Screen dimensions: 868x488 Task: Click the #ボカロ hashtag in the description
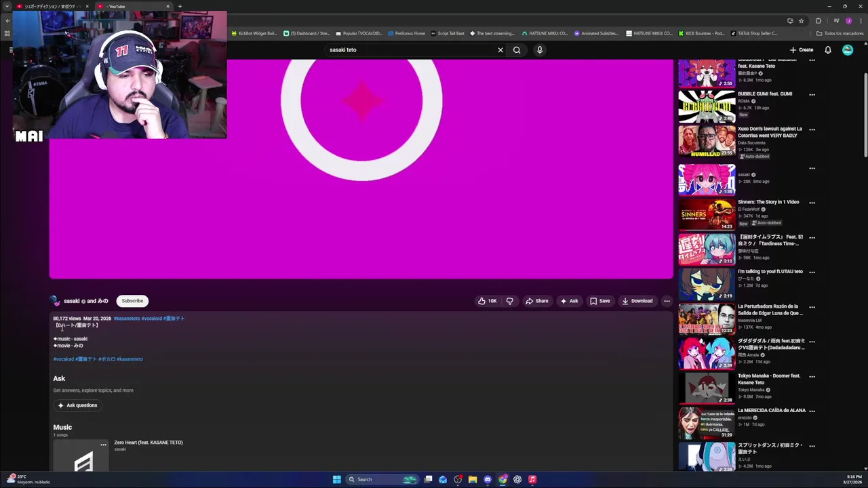coord(106,359)
